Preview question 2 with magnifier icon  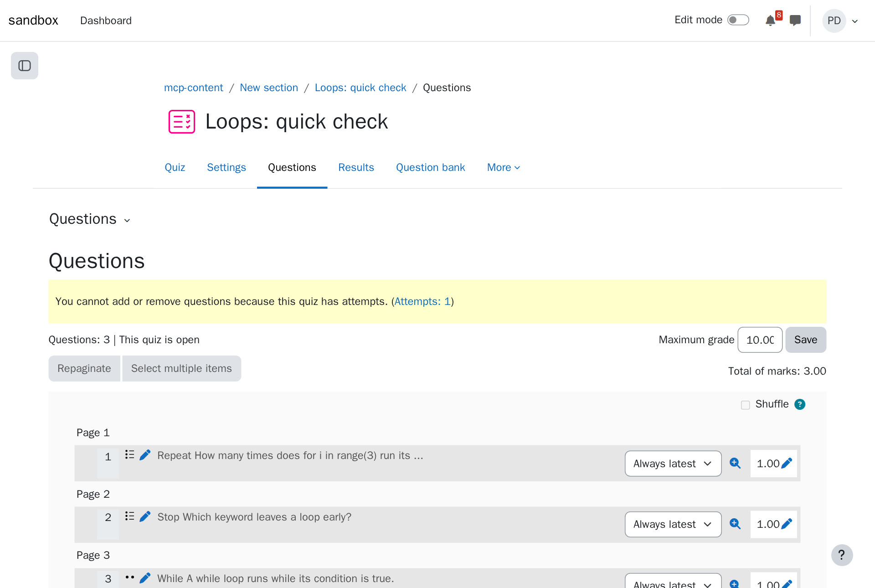[735, 524]
